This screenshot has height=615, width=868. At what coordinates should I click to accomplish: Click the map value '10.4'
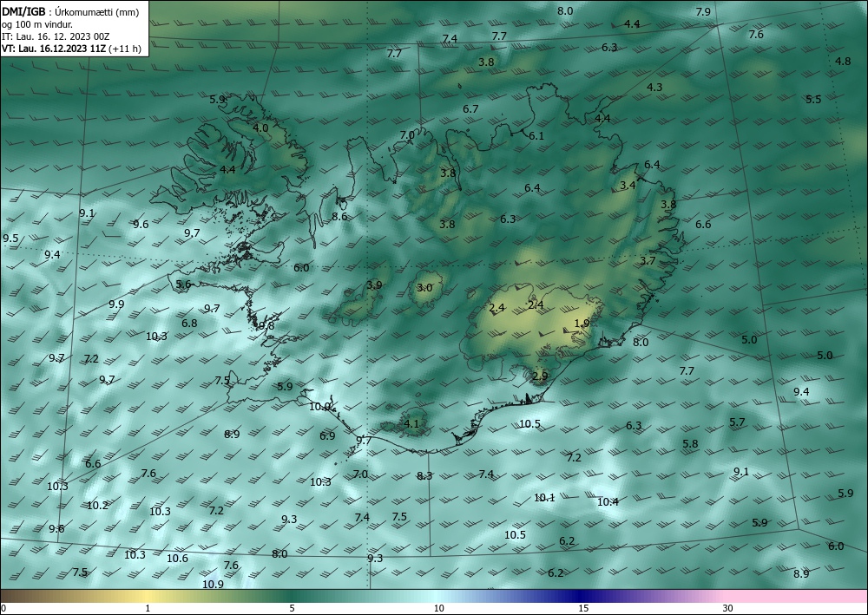click(x=608, y=502)
